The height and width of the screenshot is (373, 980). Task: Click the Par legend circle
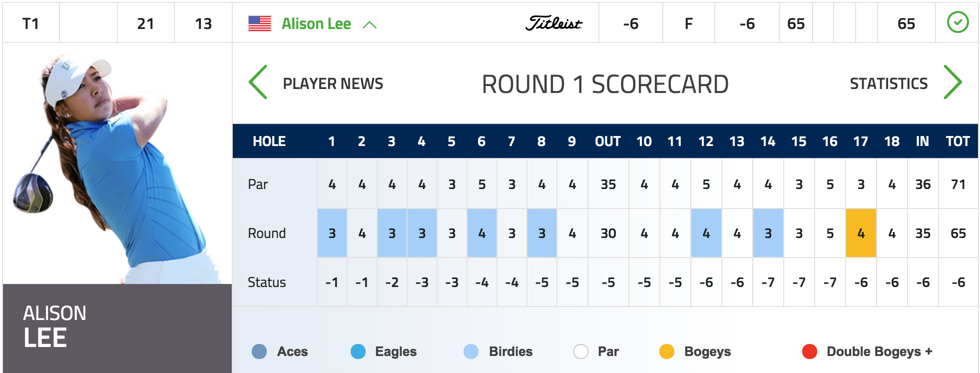[581, 351]
